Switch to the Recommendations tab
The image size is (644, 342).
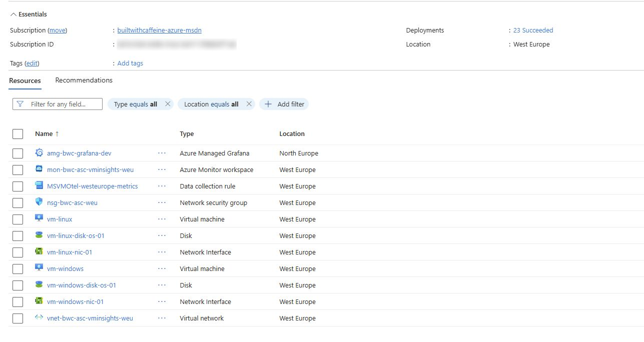click(x=84, y=80)
